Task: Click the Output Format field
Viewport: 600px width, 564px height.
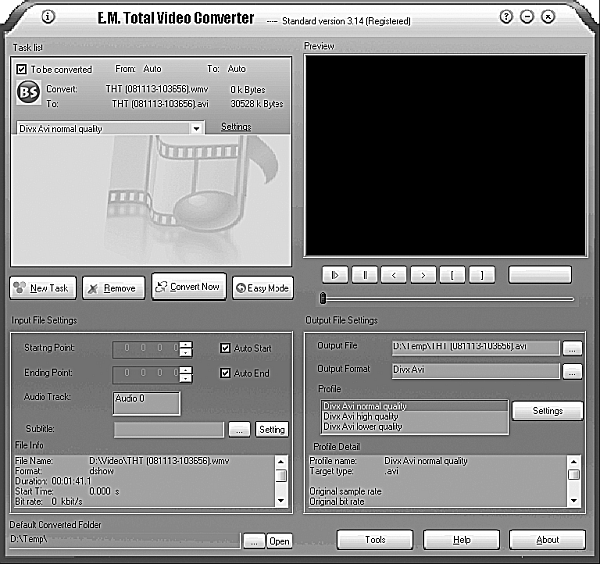Action: click(x=476, y=371)
